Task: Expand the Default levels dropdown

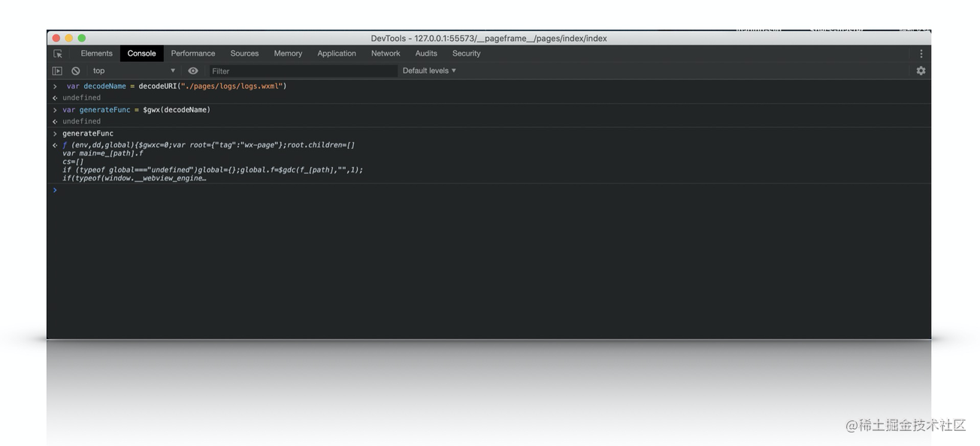Action: pyautogui.click(x=429, y=71)
